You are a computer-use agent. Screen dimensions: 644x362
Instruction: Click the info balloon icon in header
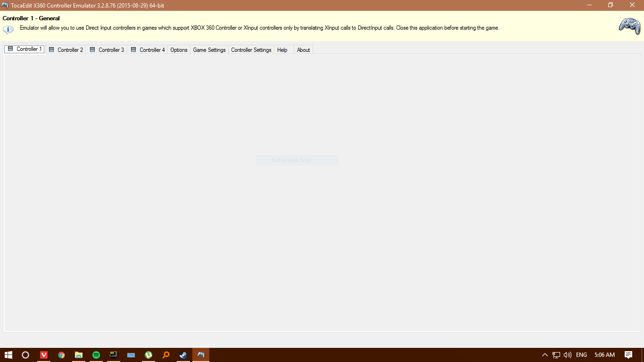tap(8, 29)
